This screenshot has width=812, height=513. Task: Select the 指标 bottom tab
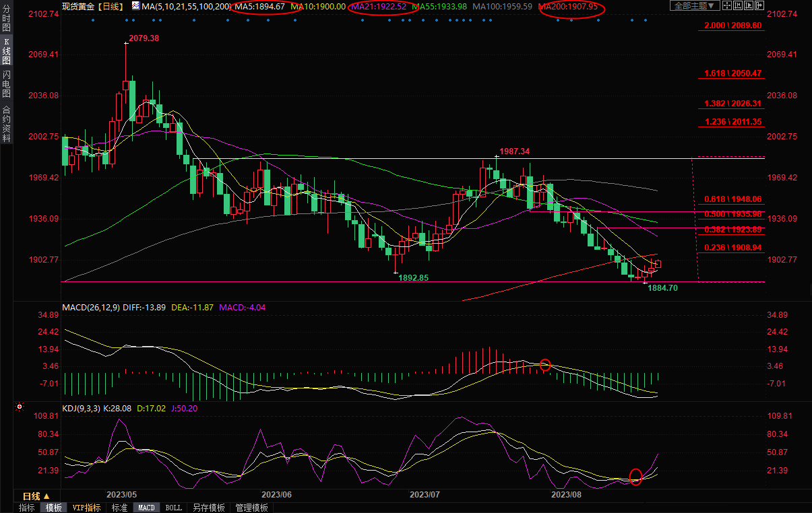27,508
